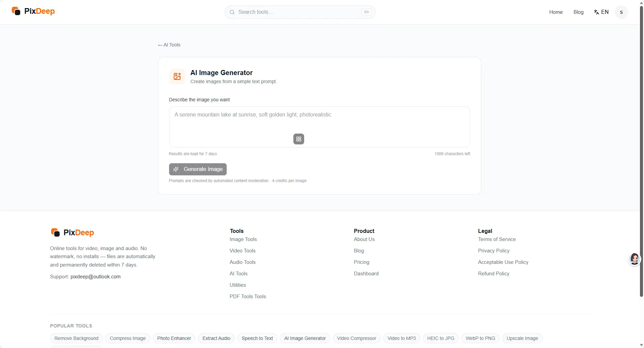Click the pixdeep@outlook.com support email
The width and height of the screenshot is (644, 348).
coord(95,277)
